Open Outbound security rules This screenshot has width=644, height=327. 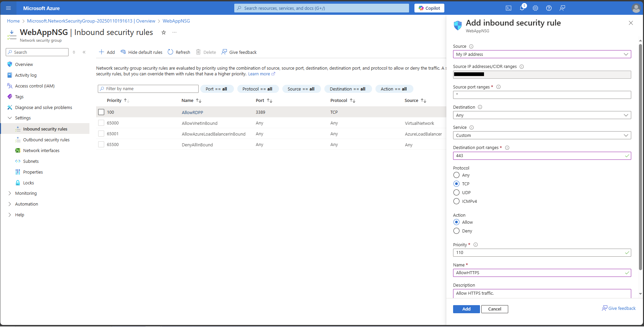(46, 140)
